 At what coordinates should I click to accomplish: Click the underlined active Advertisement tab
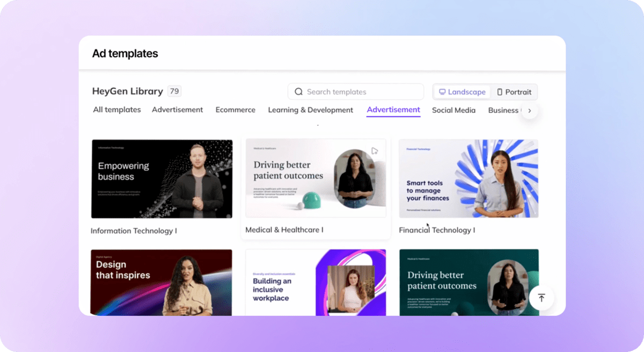(393, 110)
